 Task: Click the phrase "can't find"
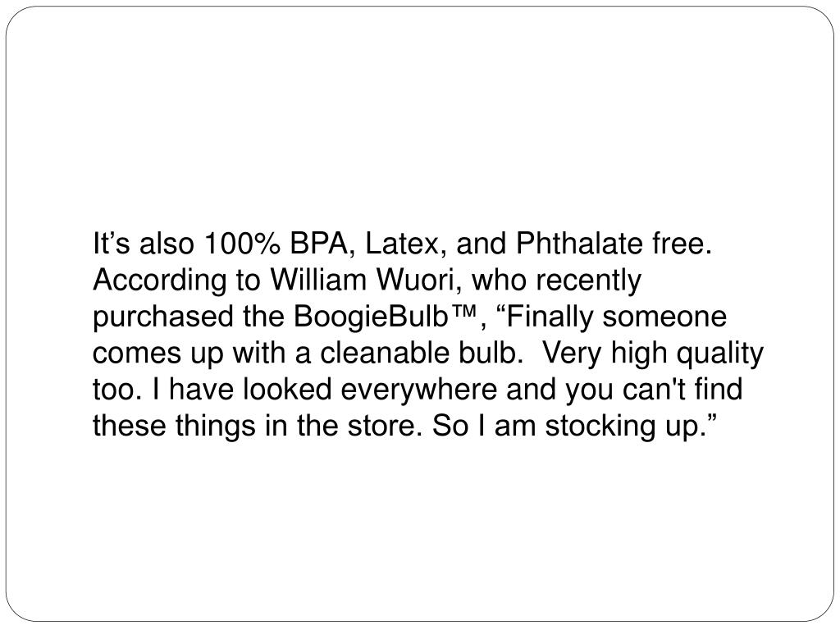[682, 390]
